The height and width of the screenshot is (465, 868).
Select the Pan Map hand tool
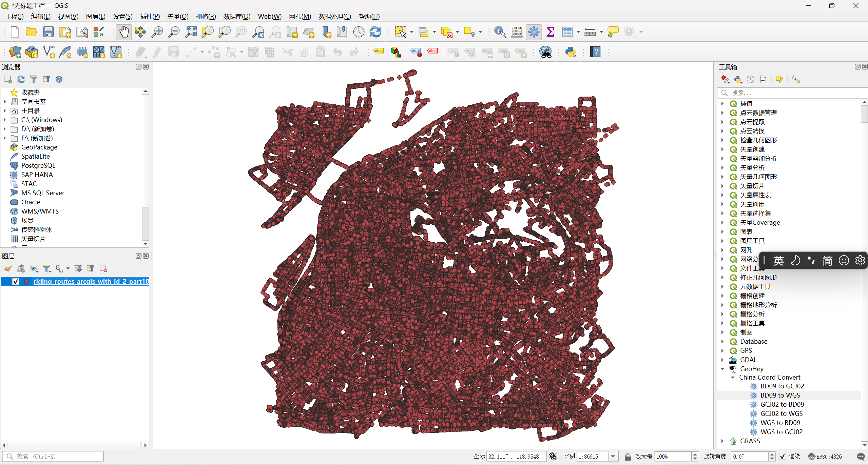pyautogui.click(x=123, y=32)
